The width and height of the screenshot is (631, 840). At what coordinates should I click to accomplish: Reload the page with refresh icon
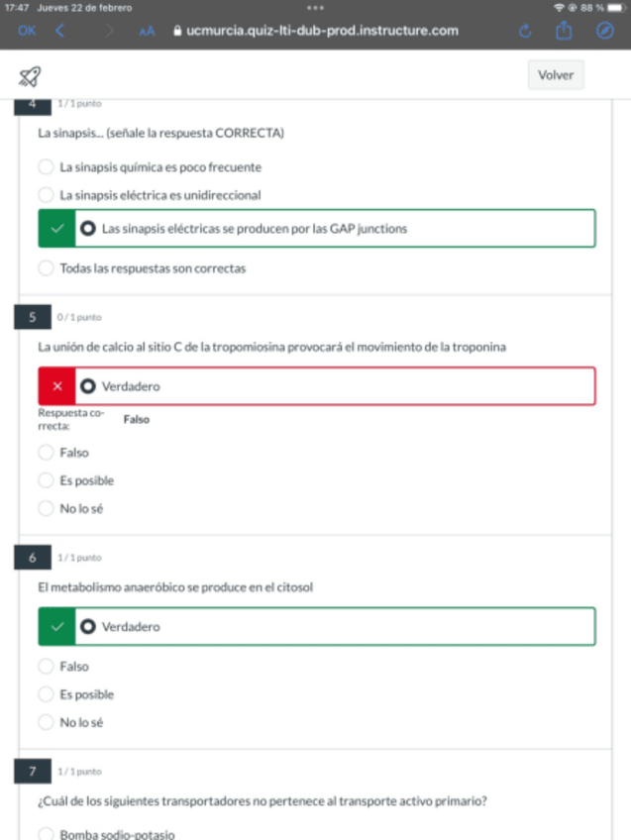point(525,31)
